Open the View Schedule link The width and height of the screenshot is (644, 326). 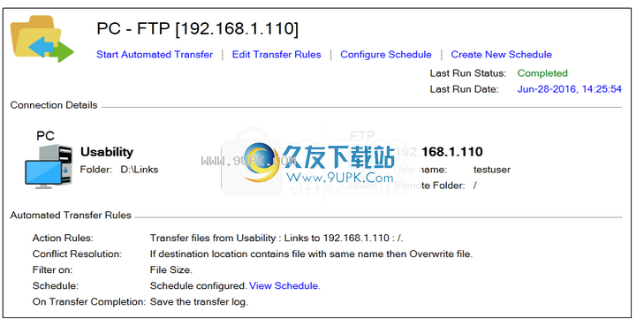tap(284, 285)
